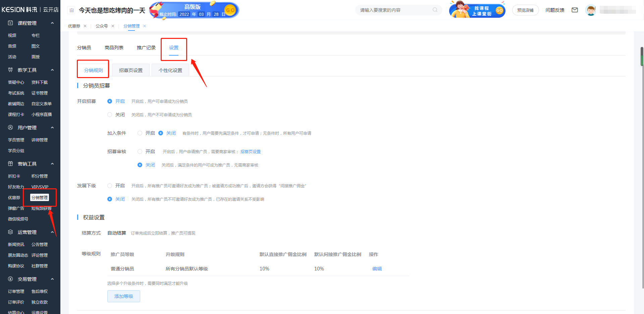Image resolution: width=644 pixels, height=314 pixels.
Task: Click the 营销工具 gift icon
Action: [x=10, y=164]
